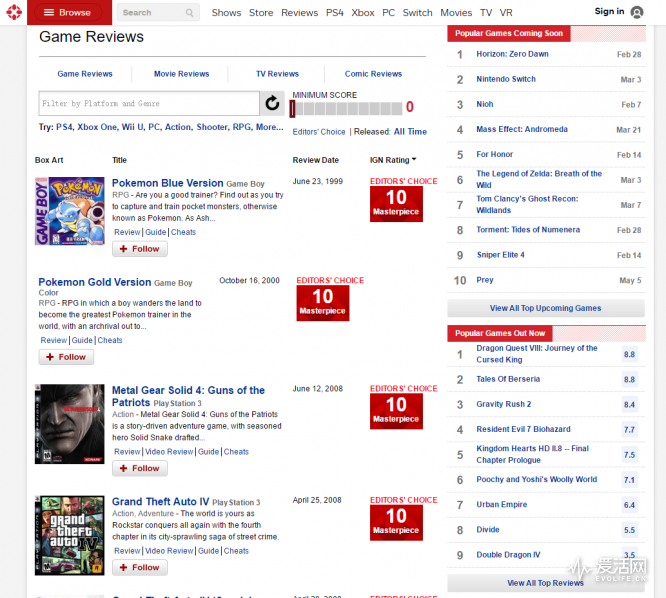This screenshot has width=666, height=598.
Task: Open Sniper Elite 4 entry
Action: [501, 255]
